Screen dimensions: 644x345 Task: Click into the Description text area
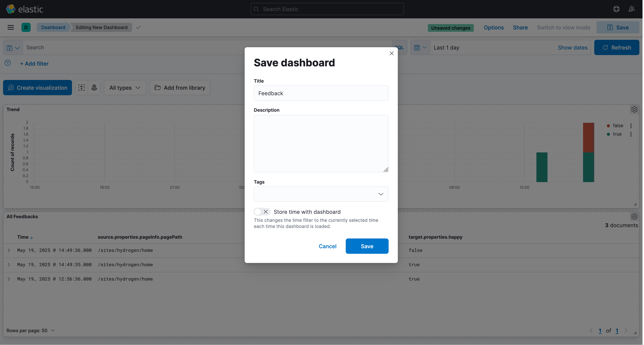(321, 144)
